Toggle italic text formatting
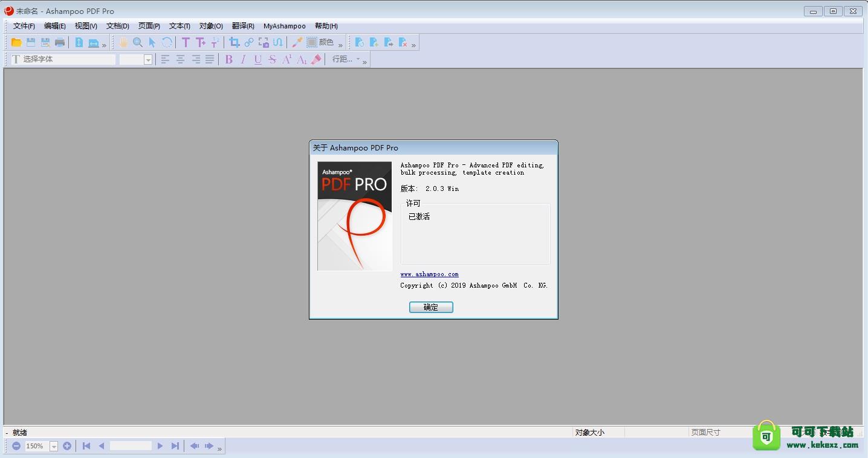 pyautogui.click(x=243, y=59)
